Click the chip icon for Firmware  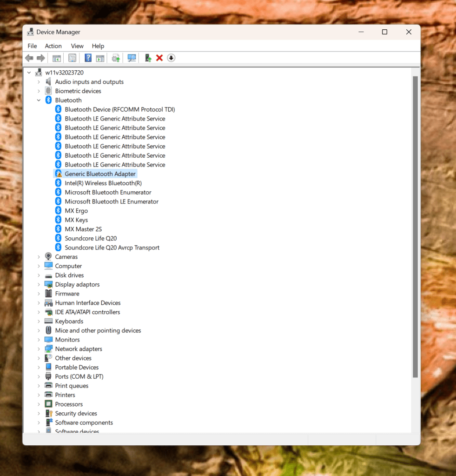coord(48,293)
